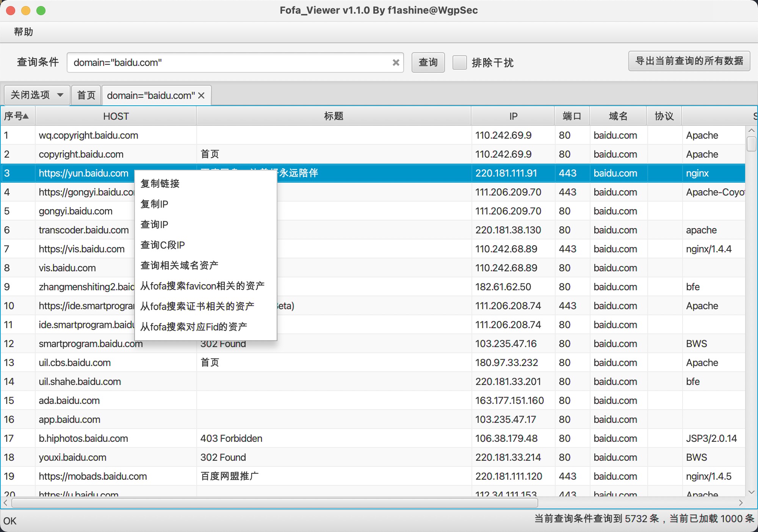This screenshot has width=758, height=532.
Task: Pick 从fofa搜索favicon相关的资产 menu entry
Action: coord(202,286)
